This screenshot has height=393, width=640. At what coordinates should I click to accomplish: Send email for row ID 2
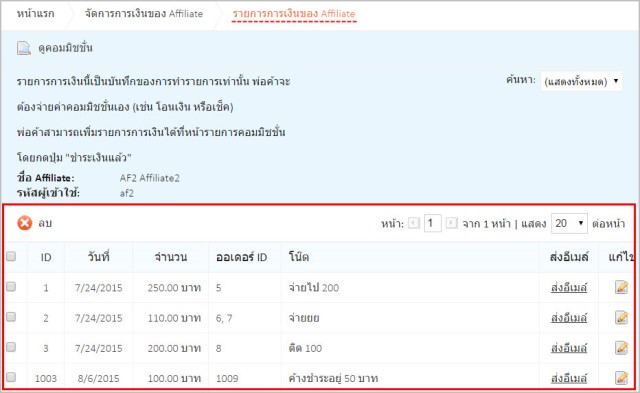coord(569,318)
